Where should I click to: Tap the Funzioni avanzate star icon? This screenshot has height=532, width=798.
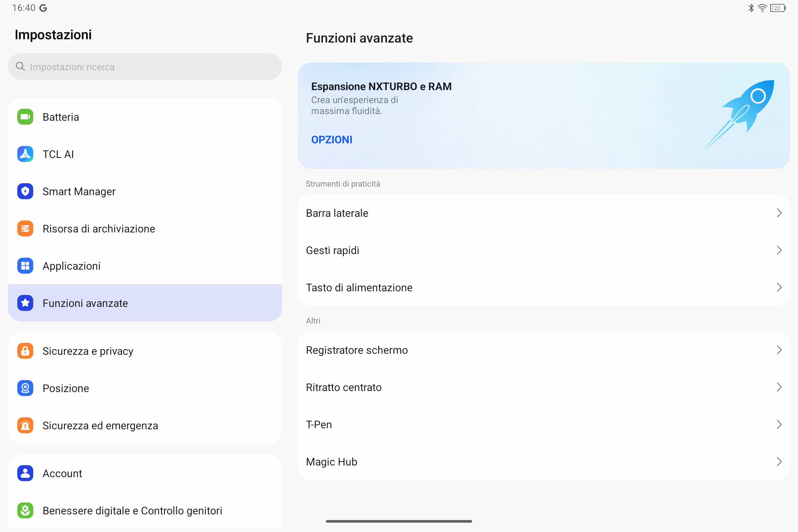25,303
